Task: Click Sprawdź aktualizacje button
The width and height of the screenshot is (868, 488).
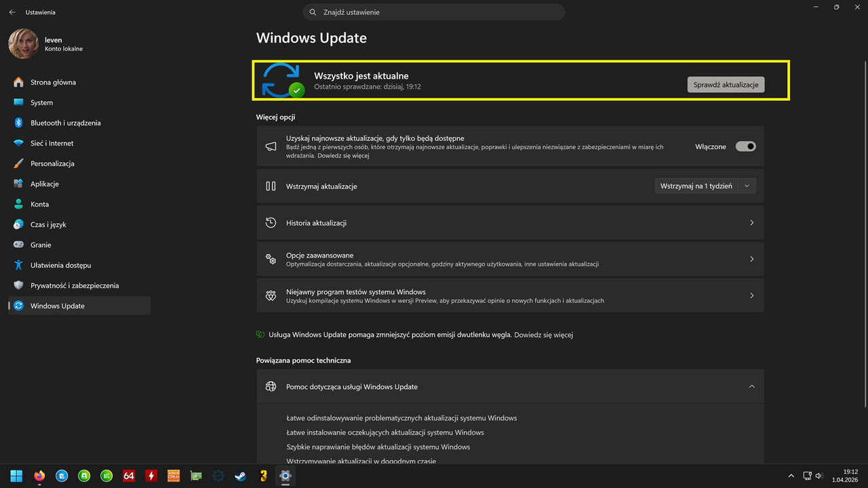Action: tap(726, 84)
